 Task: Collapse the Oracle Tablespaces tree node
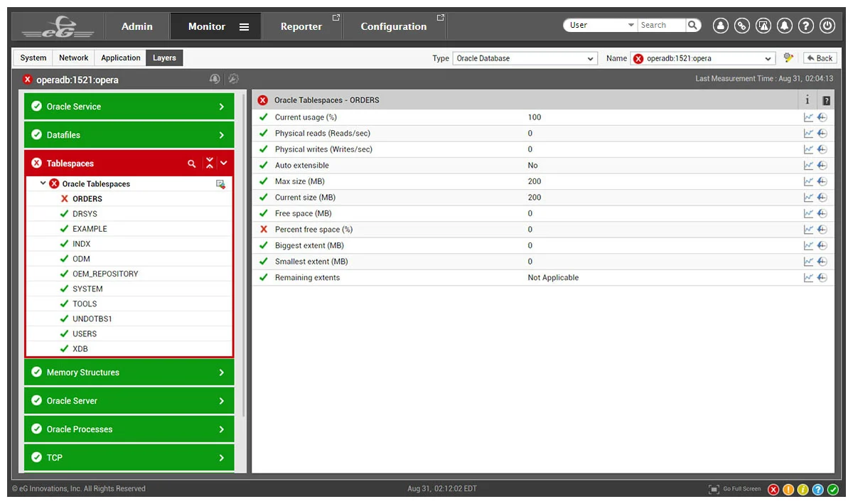43,183
